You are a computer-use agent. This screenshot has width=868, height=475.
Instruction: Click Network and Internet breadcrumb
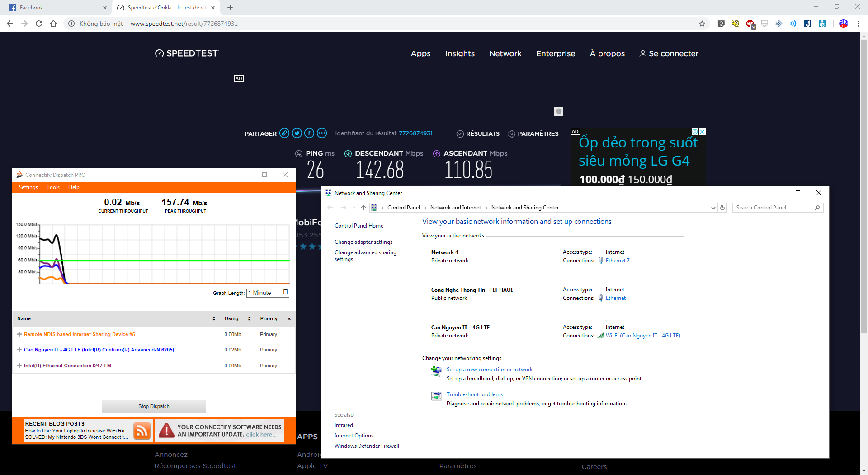(x=455, y=208)
